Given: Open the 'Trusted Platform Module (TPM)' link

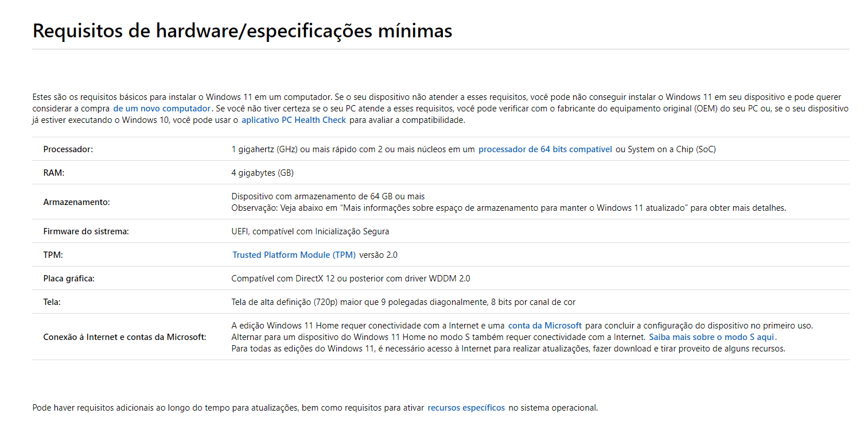Looking at the screenshot, I should [x=294, y=255].
